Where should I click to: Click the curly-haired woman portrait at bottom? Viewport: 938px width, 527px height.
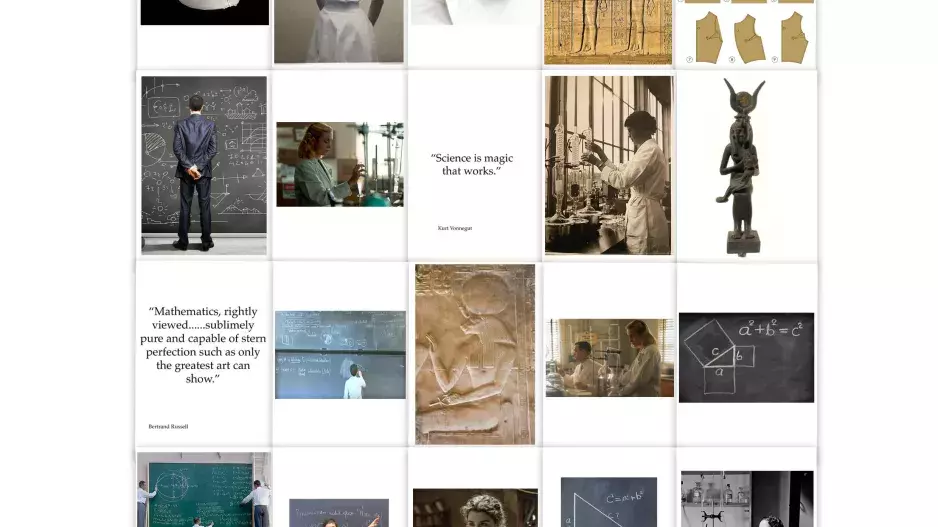(475, 508)
